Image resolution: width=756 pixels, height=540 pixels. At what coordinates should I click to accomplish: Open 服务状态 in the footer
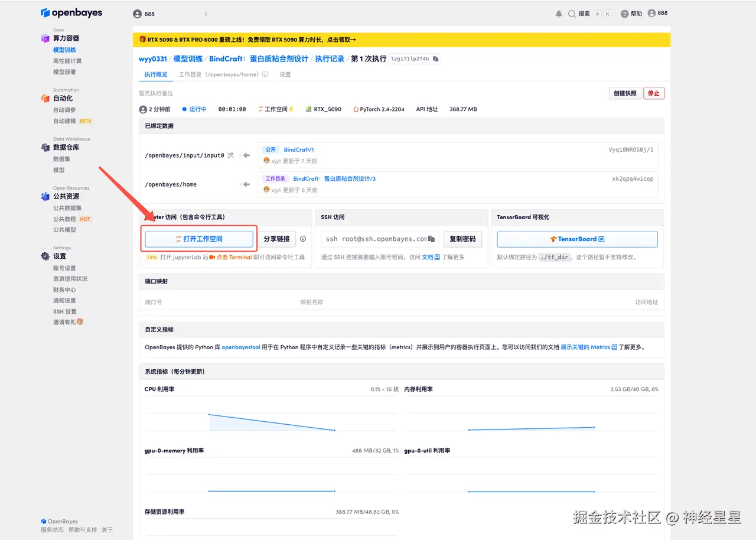point(52,530)
